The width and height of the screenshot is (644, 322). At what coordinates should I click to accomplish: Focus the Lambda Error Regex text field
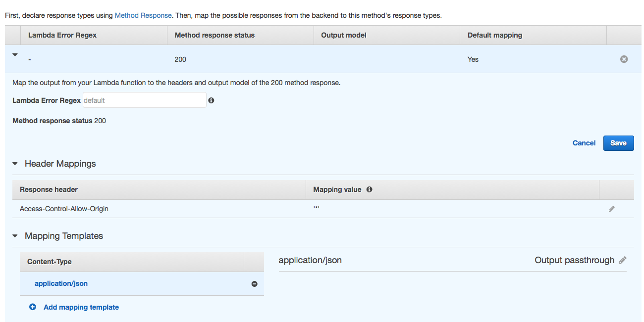[144, 100]
